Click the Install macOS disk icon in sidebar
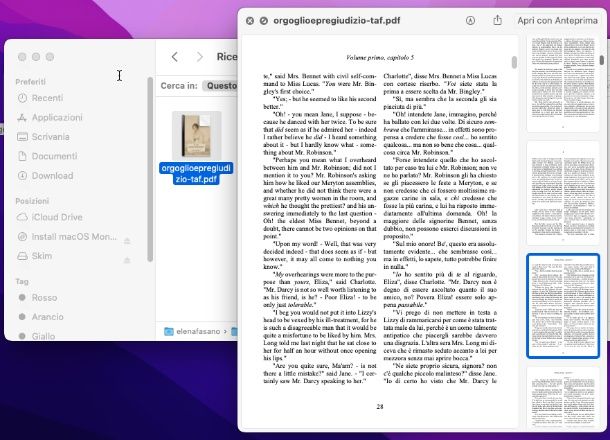This screenshot has width=610, height=440. coord(23,237)
